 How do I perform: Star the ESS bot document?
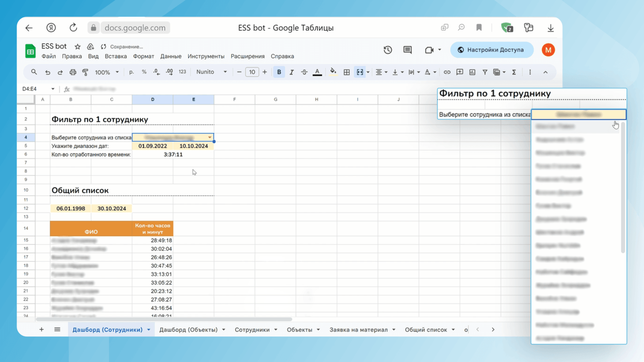coord(77,47)
